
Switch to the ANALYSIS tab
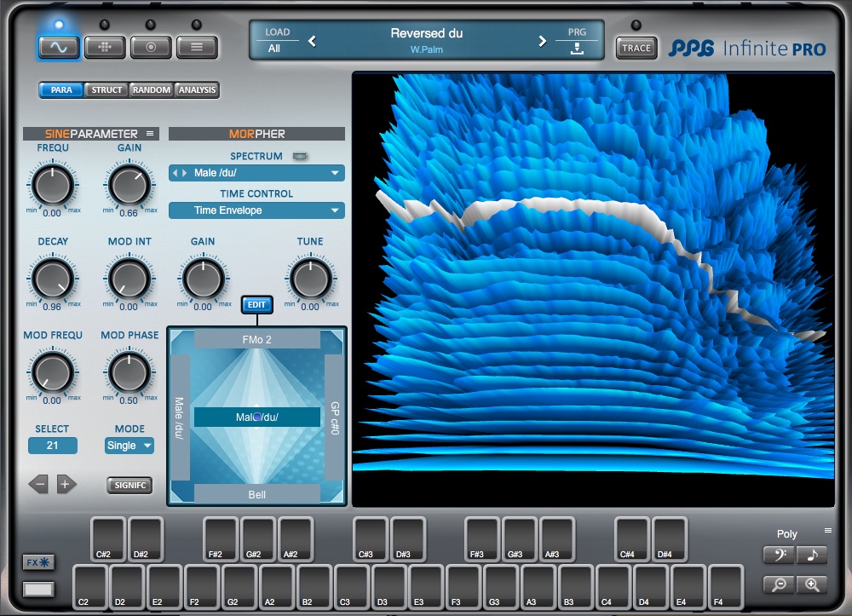[x=197, y=90]
